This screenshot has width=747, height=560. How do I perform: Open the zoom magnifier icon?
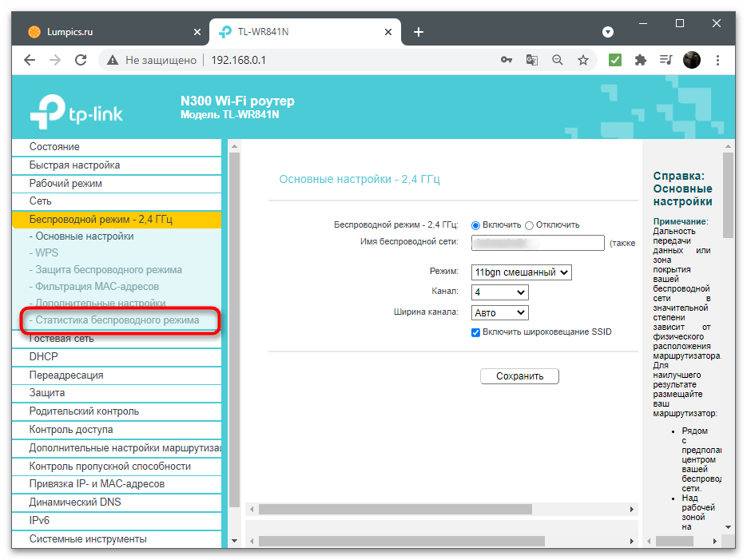(558, 60)
